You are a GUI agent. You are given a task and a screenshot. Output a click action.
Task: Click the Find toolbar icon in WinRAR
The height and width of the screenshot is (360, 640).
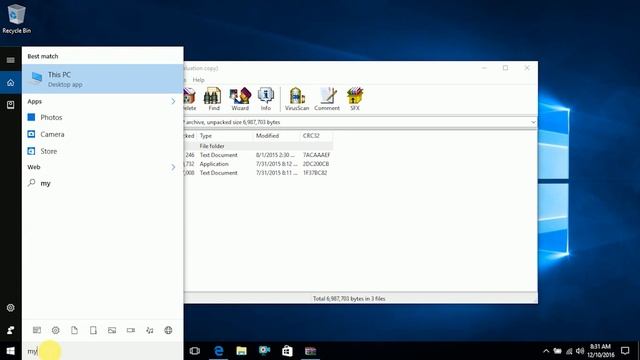pos(213,99)
